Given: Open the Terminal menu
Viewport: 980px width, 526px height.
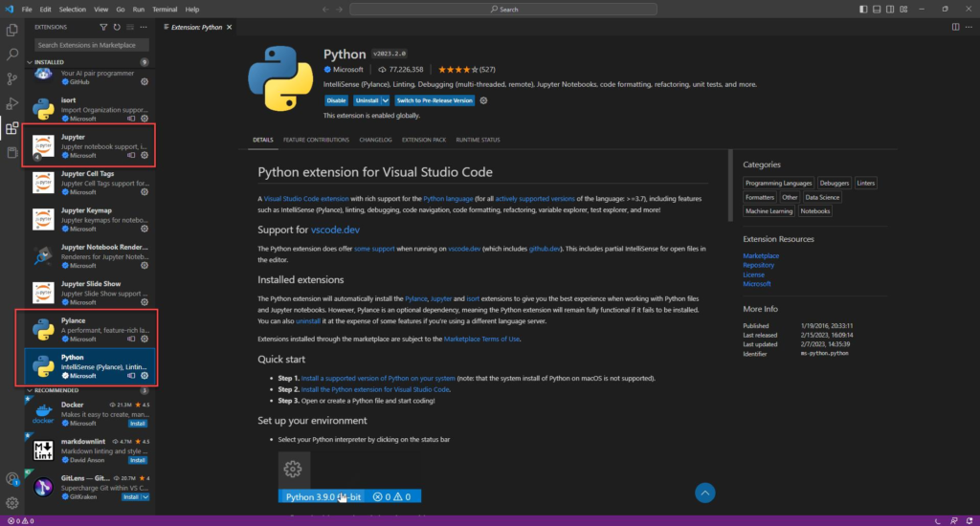Looking at the screenshot, I should 165,10.
